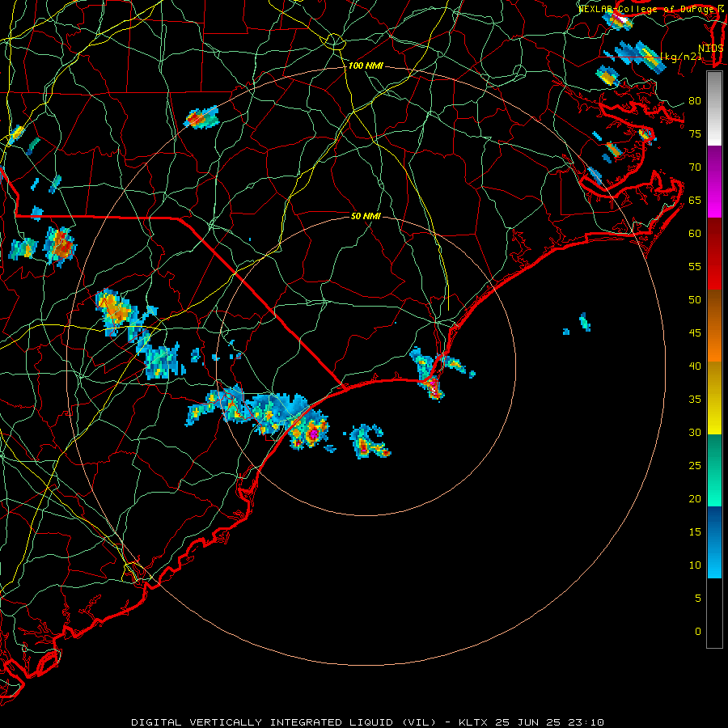728x728 pixels.
Task: Click the "NIDS" label
Action: (x=710, y=49)
